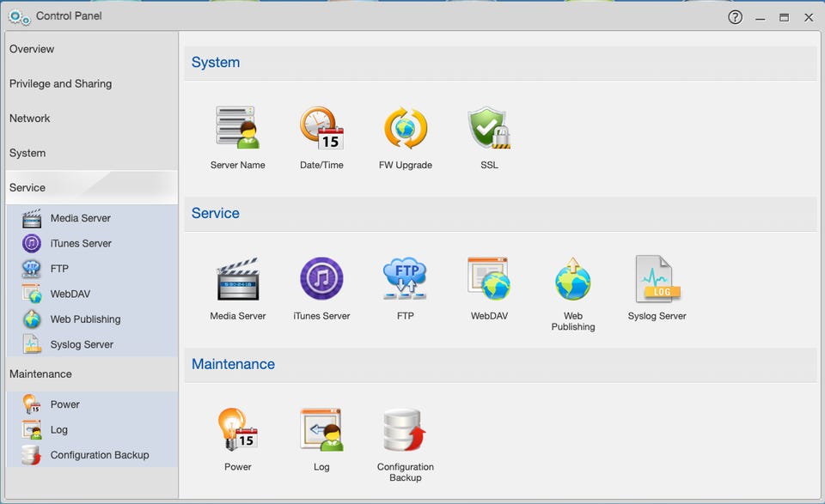Open the large WebDAV icon
Image resolution: width=825 pixels, height=504 pixels.
click(489, 278)
